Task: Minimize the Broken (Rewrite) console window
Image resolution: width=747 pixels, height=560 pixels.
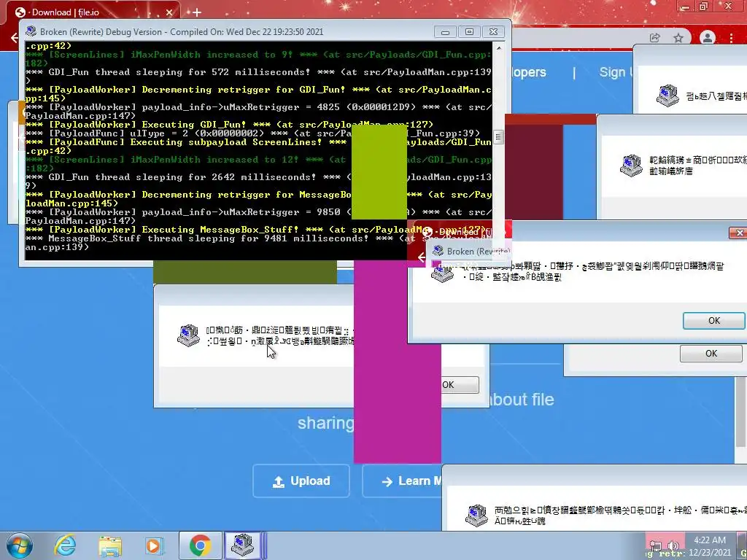Action: pyautogui.click(x=445, y=32)
